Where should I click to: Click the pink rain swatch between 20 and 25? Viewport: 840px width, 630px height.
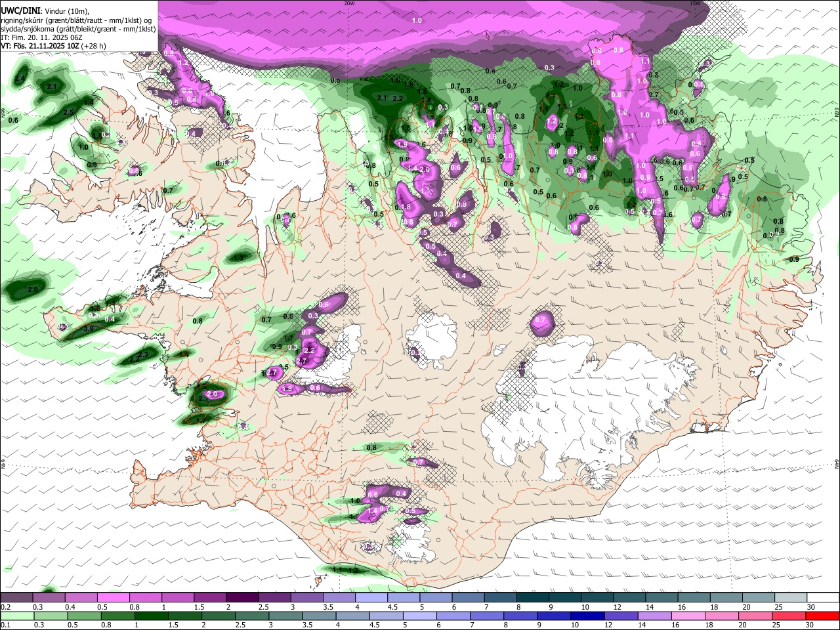pyautogui.click(x=756, y=616)
